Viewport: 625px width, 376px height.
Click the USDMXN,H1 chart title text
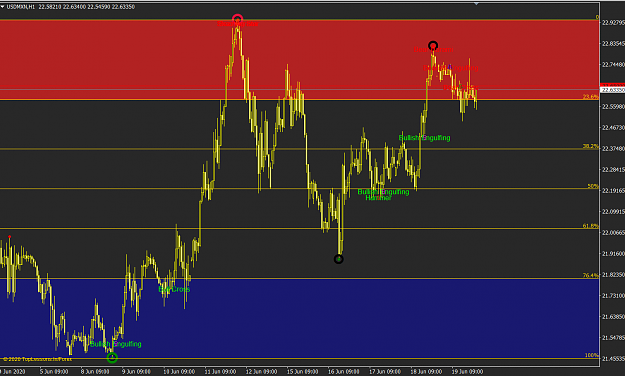pos(21,7)
